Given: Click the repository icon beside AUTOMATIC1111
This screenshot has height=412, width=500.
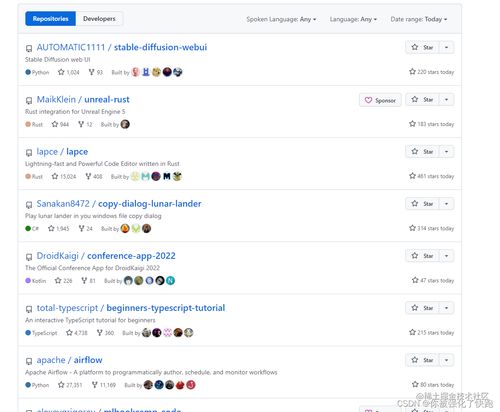Looking at the screenshot, I should point(29,49).
